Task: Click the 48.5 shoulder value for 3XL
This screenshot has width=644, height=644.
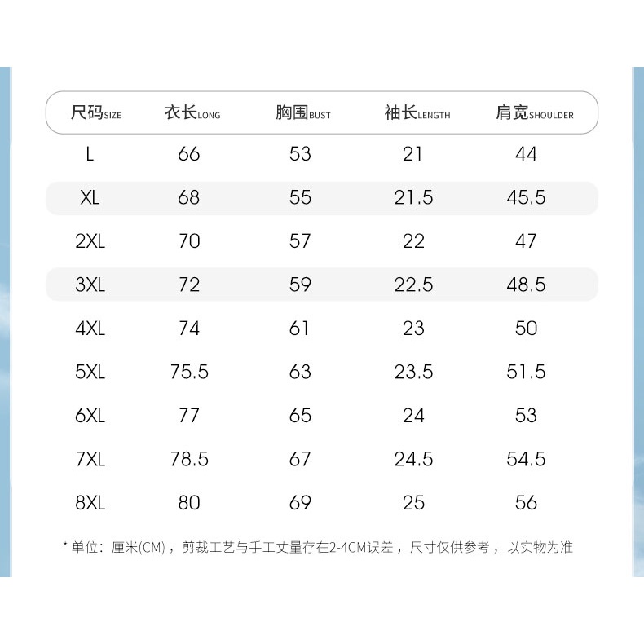Action: click(526, 285)
